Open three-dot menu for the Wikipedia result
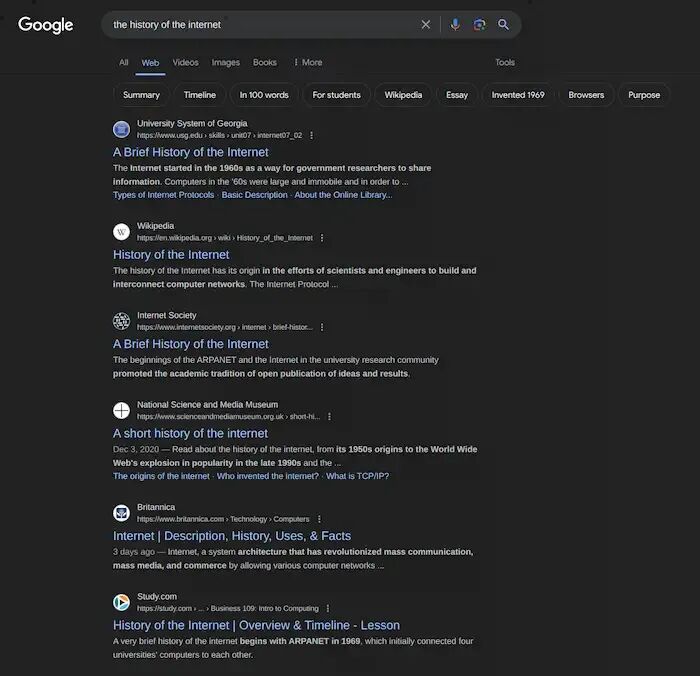 (x=322, y=238)
